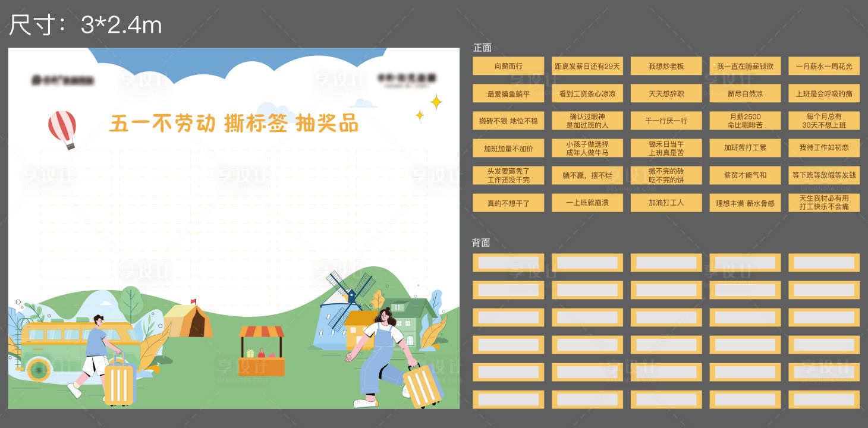868x428 pixels.
Task: Select the 加班加量不加价 label
Action: click(508, 148)
